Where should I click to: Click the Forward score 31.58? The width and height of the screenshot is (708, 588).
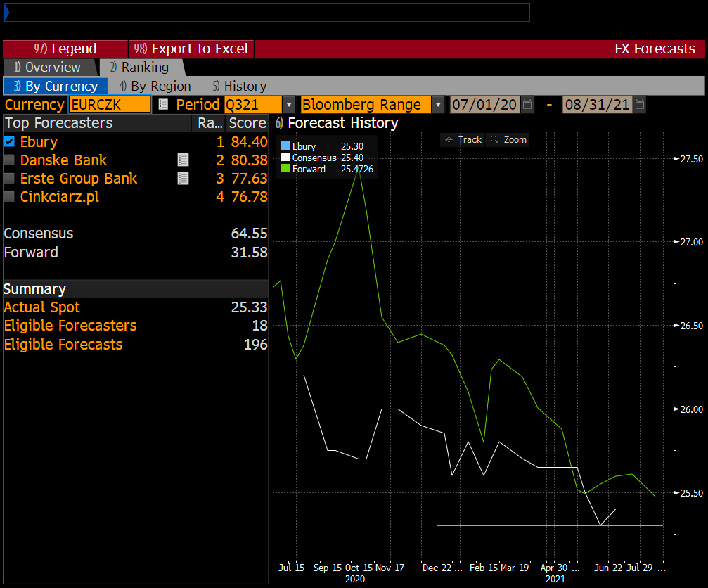click(249, 253)
